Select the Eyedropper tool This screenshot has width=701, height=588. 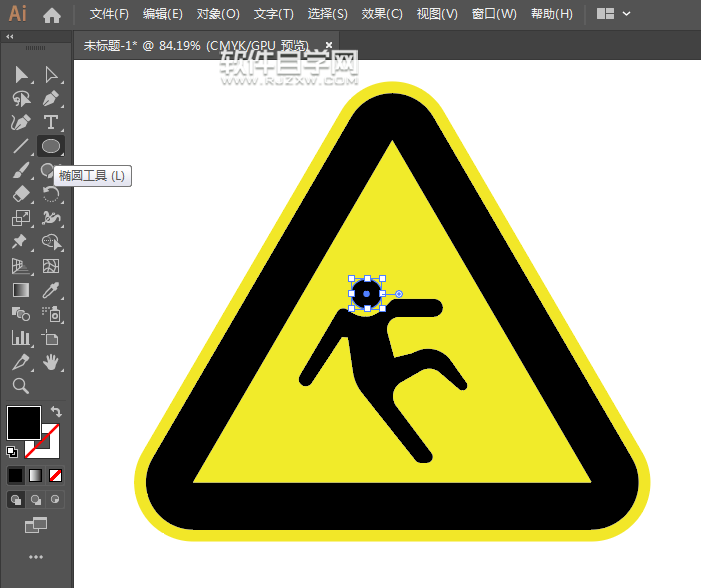51,290
